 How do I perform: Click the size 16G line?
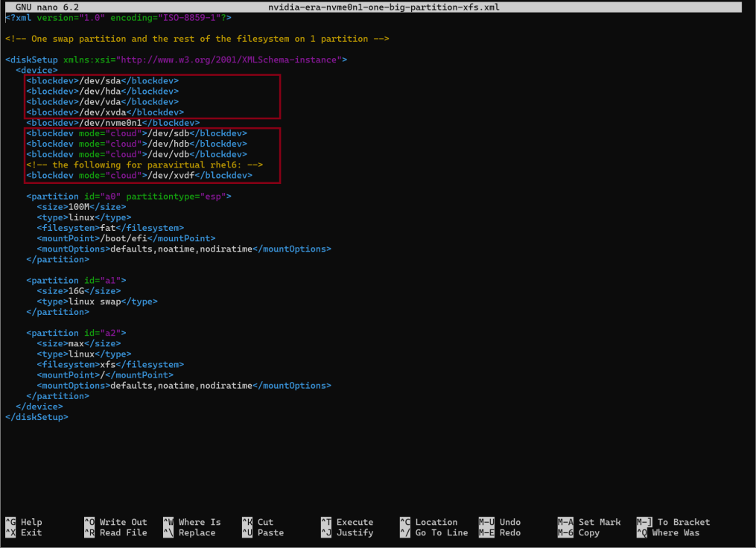(x=79, y=291)
